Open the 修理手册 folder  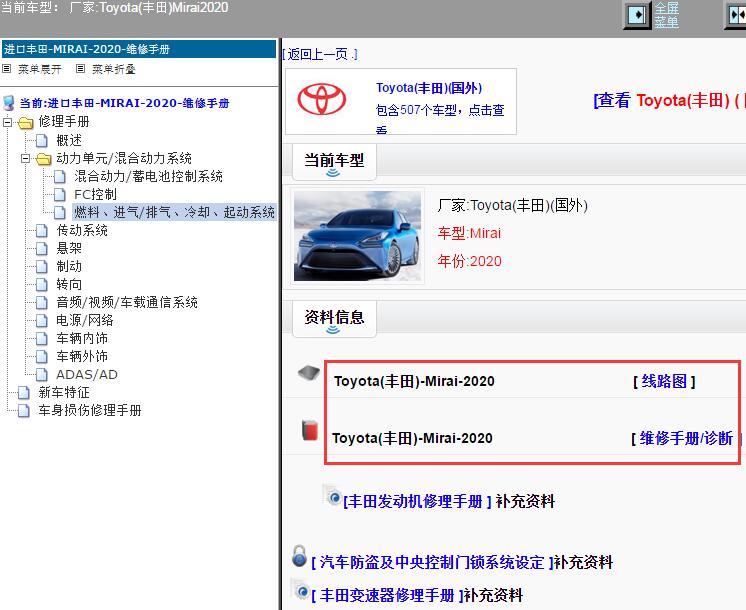[x=64, y=122]
